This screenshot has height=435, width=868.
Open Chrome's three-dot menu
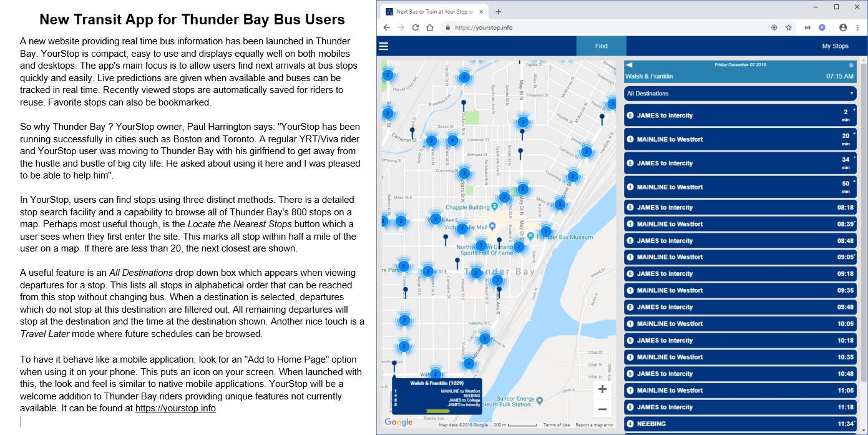858,27
